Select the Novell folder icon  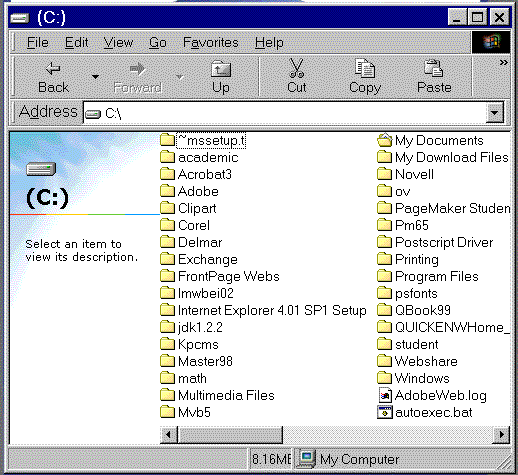click(385, 174)
